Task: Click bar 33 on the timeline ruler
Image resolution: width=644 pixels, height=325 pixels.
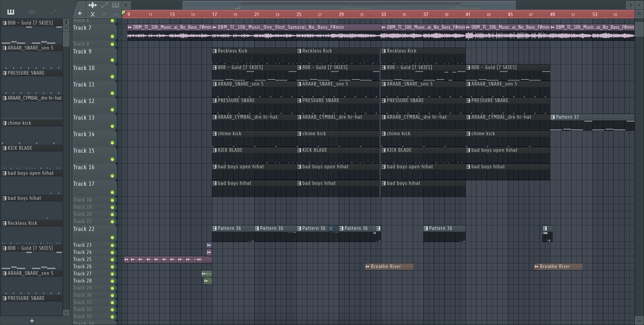Action: 383,15
